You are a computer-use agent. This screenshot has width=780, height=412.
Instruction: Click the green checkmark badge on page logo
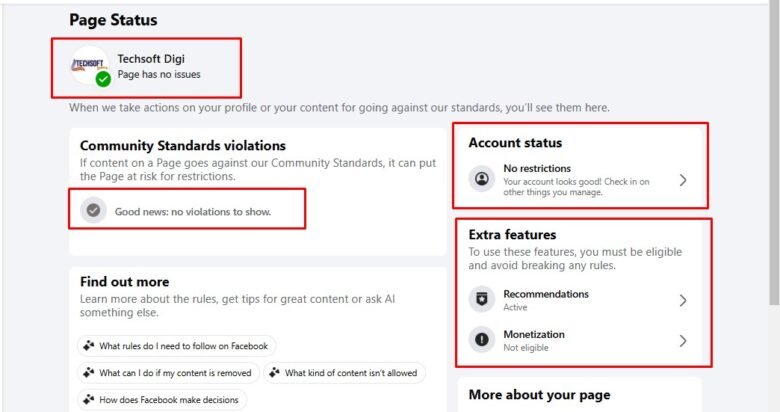[103, 79]
